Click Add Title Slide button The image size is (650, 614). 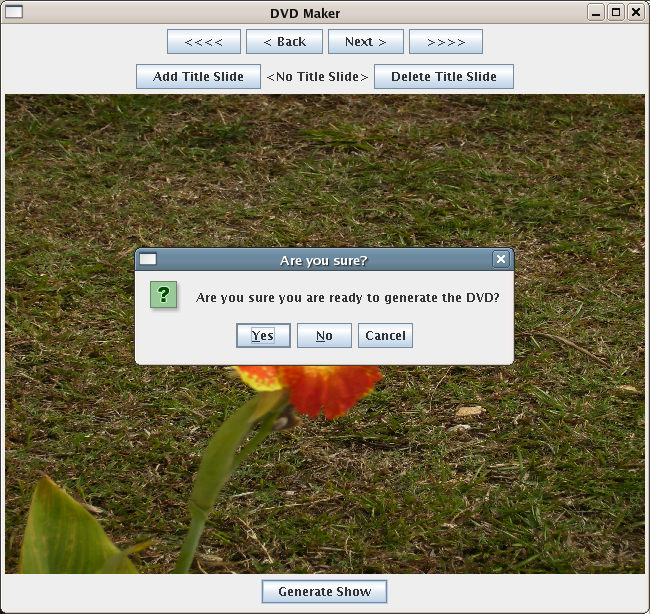198,76
